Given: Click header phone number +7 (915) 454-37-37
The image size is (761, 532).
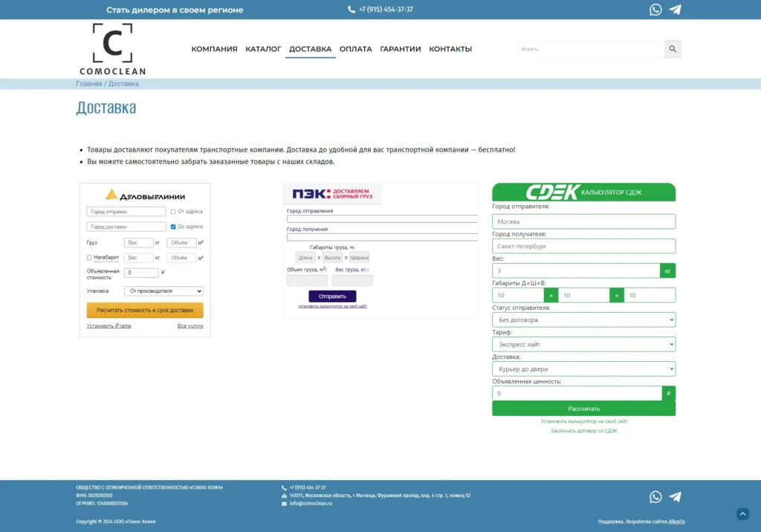Looking at the screenshot, I should (386, 10).
